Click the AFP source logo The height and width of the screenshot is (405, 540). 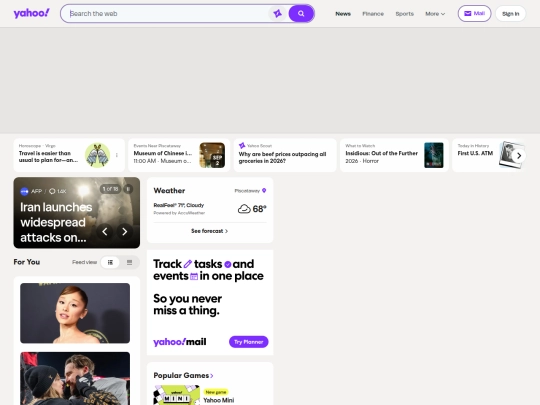point(24,191)
